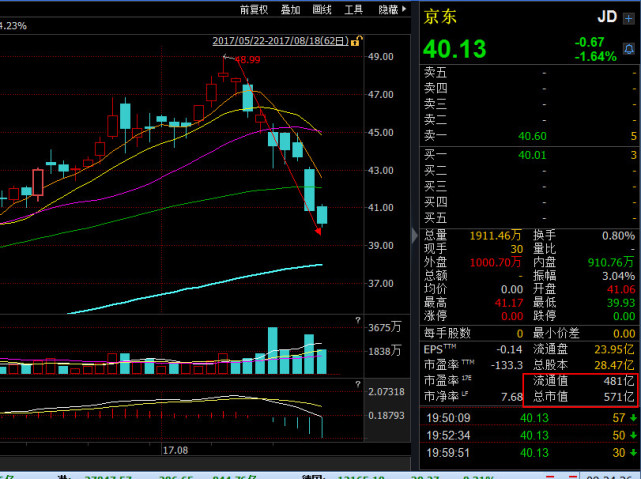Viewport: 641px width, 479px height.
Task: Open the 叠加 overlay dropdown
Action: coord(290,9)
